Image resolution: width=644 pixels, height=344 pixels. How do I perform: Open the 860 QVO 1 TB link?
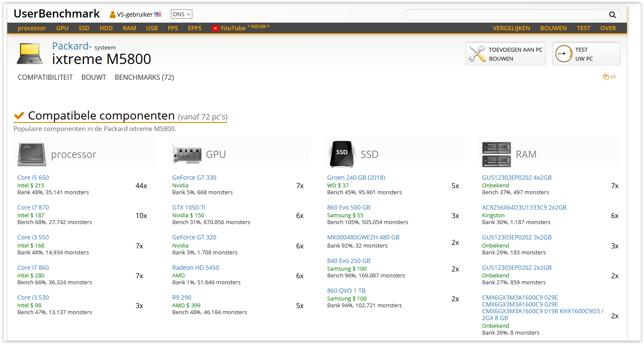[x=347, y=291]
